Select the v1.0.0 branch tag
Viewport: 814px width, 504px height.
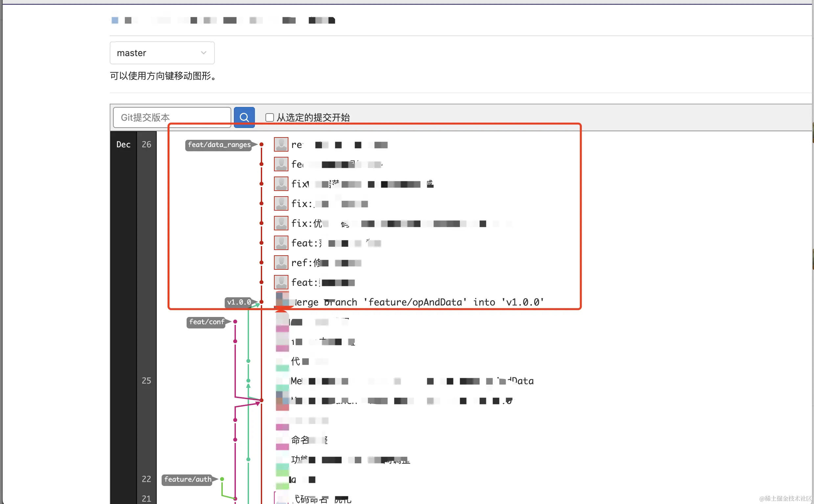pos(239,302)
